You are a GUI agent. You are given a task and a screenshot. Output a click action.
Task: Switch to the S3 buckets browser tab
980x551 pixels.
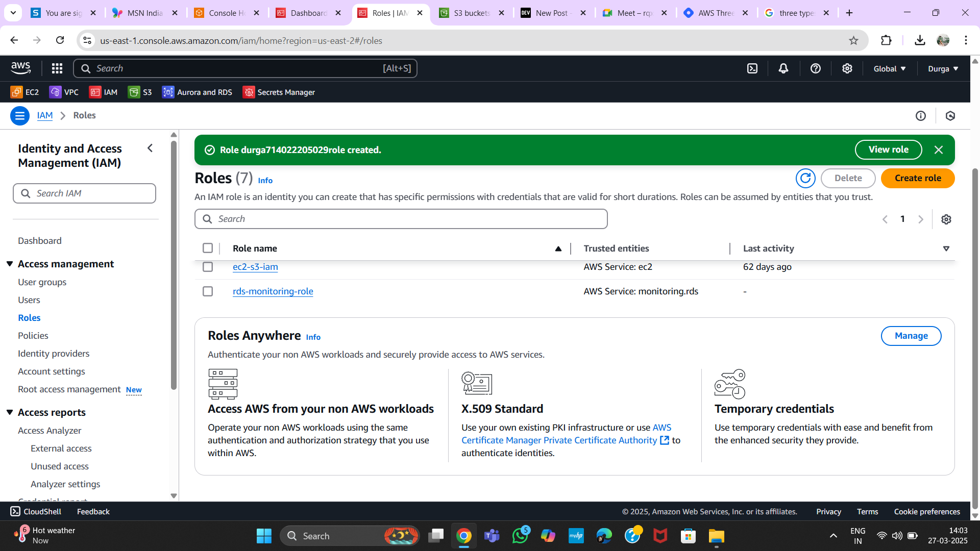[471, 13]
